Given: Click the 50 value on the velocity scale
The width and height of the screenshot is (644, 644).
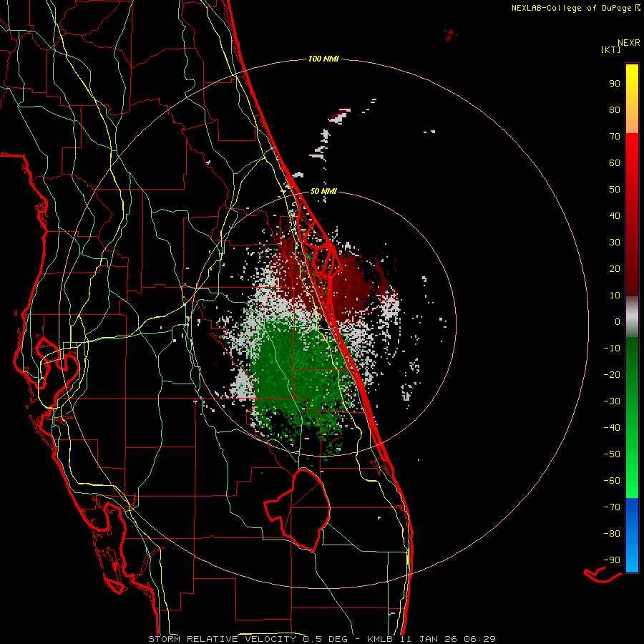Looking at the screenshot, I should [x=615, y=190].
